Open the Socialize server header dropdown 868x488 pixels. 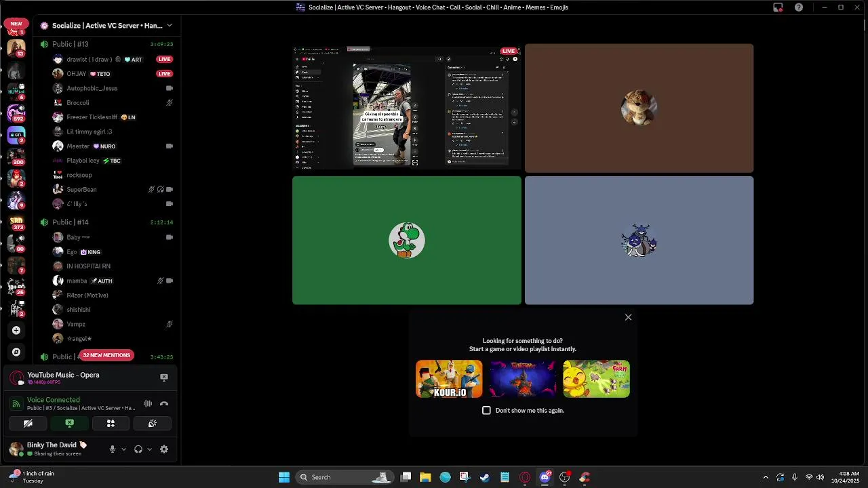coord(106,26)
